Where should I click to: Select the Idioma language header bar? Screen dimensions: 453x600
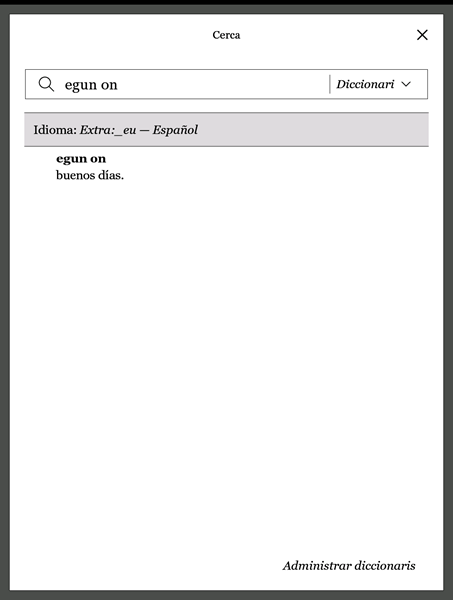(226, 129)
